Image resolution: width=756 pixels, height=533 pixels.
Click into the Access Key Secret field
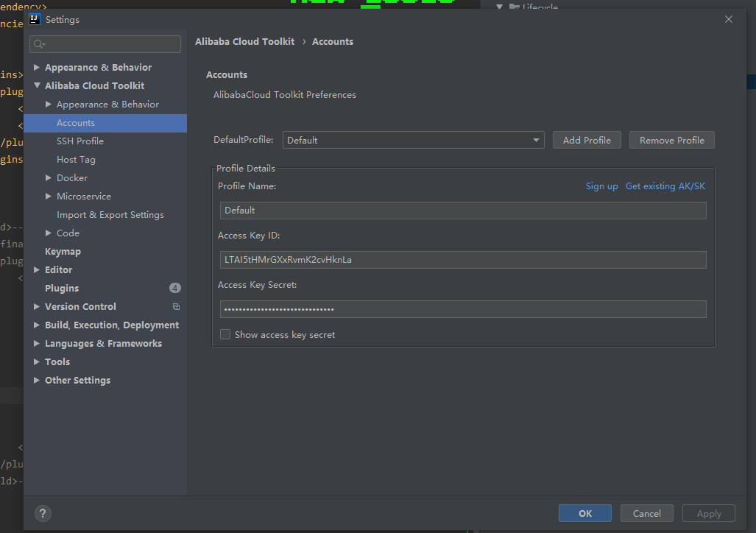(463, 309)
